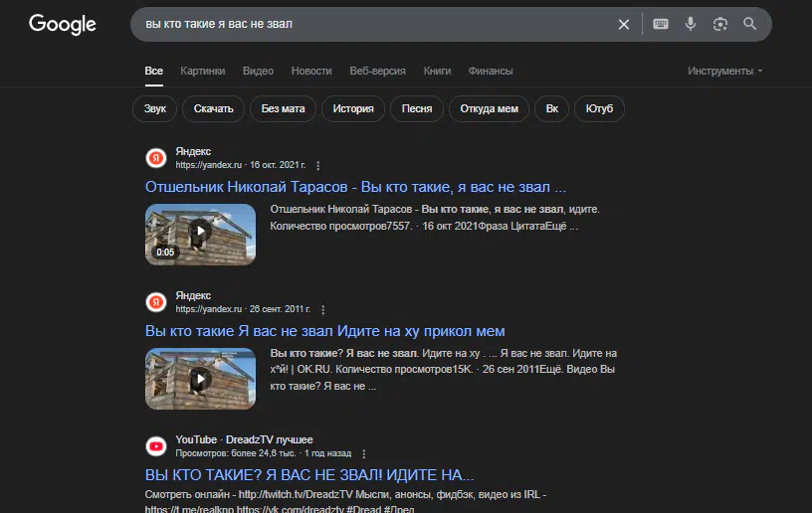The height and width of the screenshot is (513, 812).
Task: Switch to the Видео tab
Action: pyautogui.click(x=258, y=71)
